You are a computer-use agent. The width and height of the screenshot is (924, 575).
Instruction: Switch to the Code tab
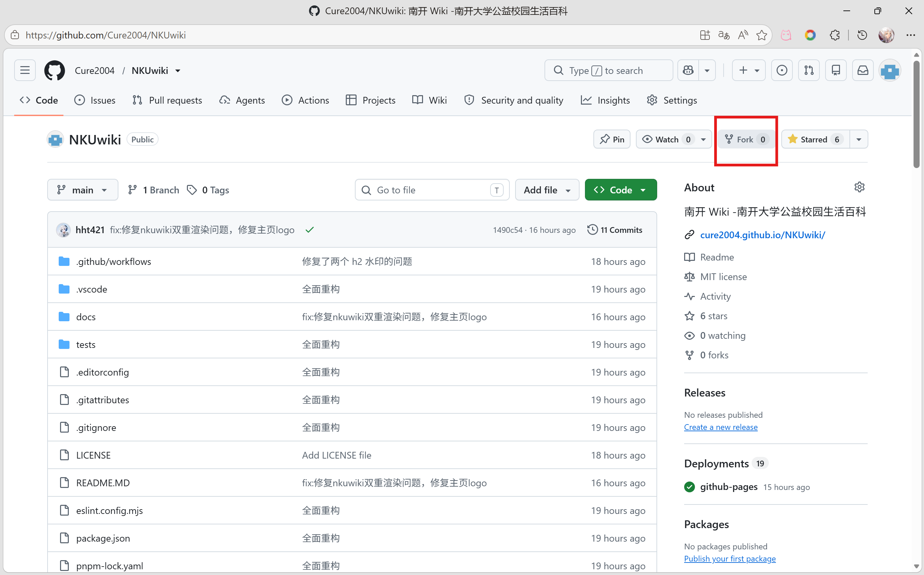[x=39, y=101]
